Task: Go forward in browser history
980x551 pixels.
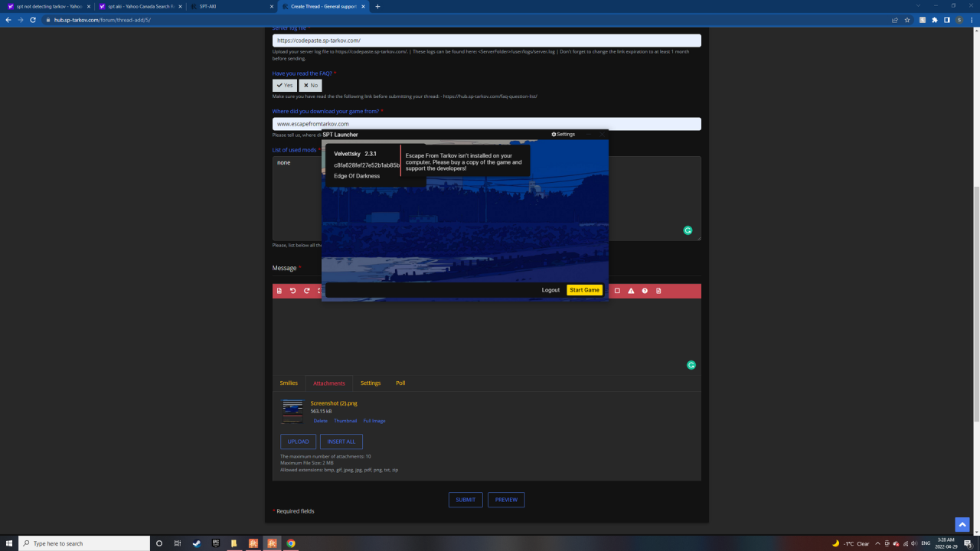Action: pos(21,20)
